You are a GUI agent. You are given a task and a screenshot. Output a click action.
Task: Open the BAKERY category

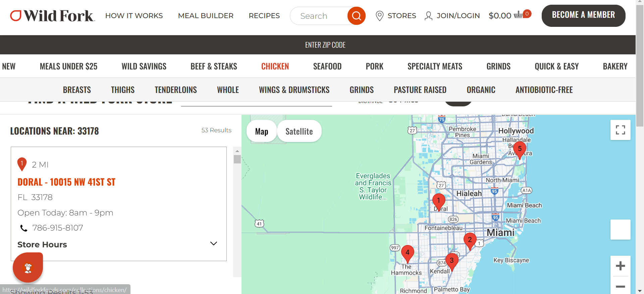[x=615, y=66]
